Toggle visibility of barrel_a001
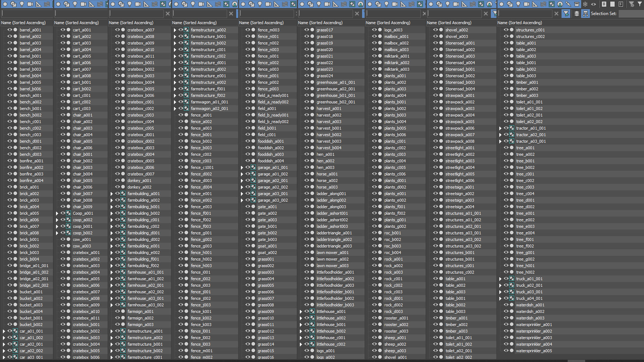Image resolution: width=644 pixels, height=362 pixels. (9, 30)
